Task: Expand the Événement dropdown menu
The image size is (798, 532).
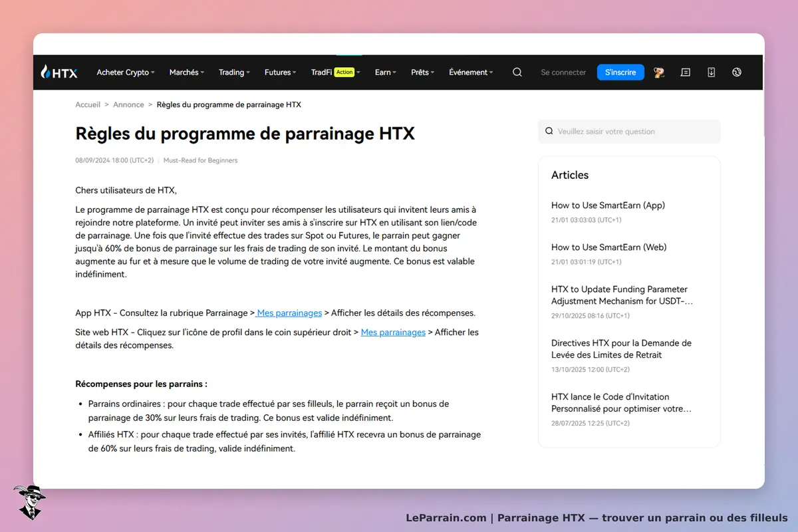Action: coord(471,72)
